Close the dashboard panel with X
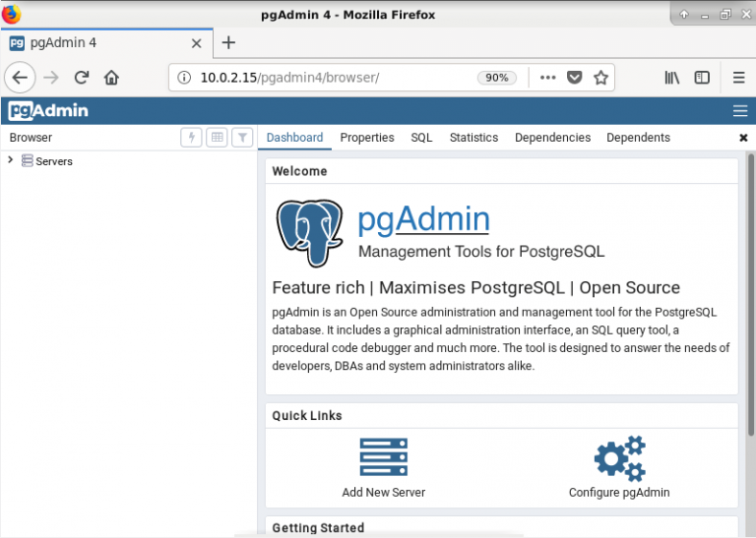The width and height of the screenshot is (756, 538). pyautogui.click(x=743, y=138)
